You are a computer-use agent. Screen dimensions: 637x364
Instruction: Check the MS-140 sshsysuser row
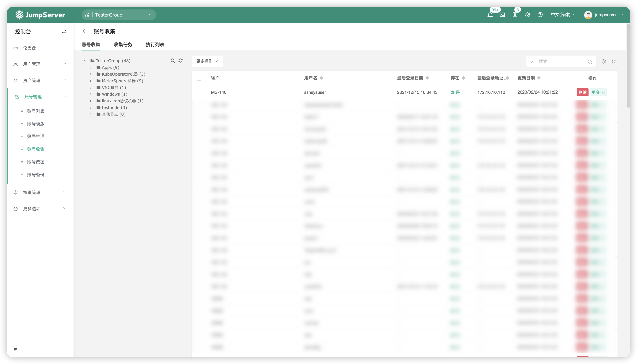(x=199, y=92)
